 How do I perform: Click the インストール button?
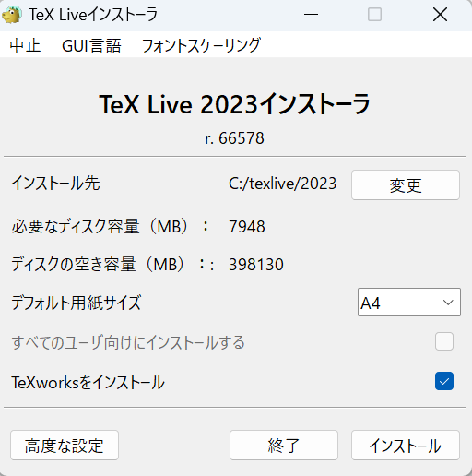pos(406,446)
